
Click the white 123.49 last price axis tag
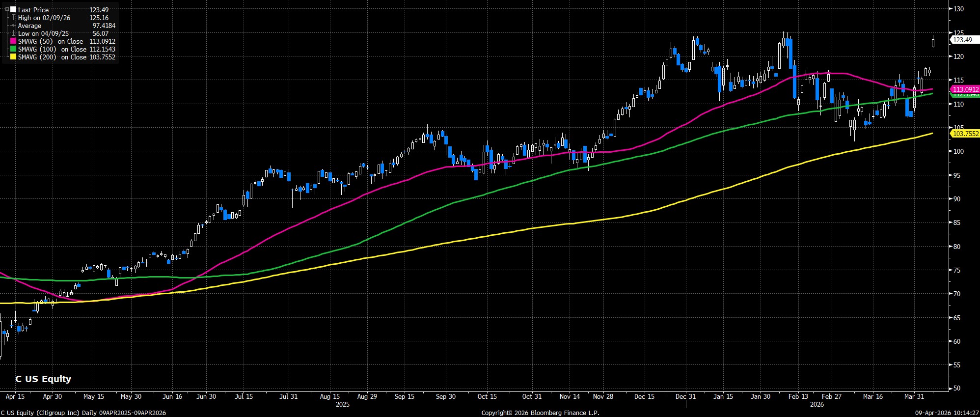(x=962, y=40)
